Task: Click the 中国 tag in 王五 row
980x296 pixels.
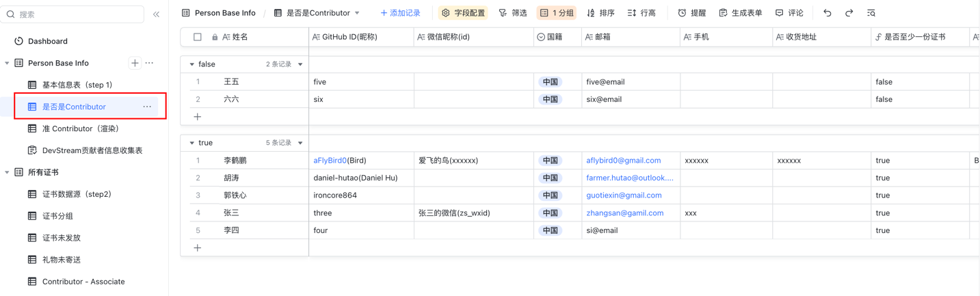Action: pyautogui.click(x=550, y=82)
